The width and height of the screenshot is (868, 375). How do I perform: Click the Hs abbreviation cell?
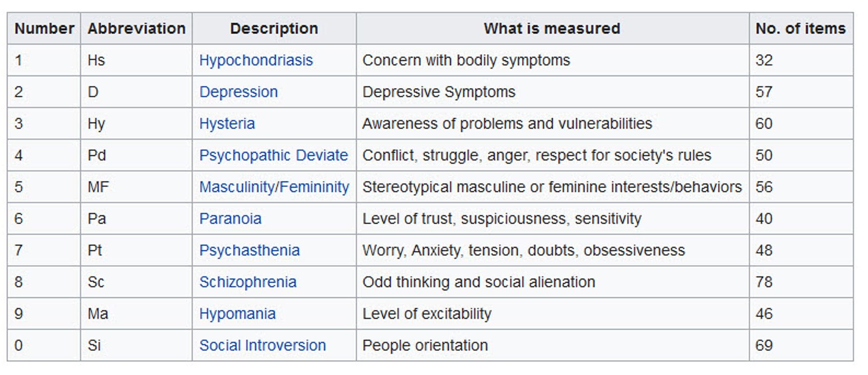[96, 60]
